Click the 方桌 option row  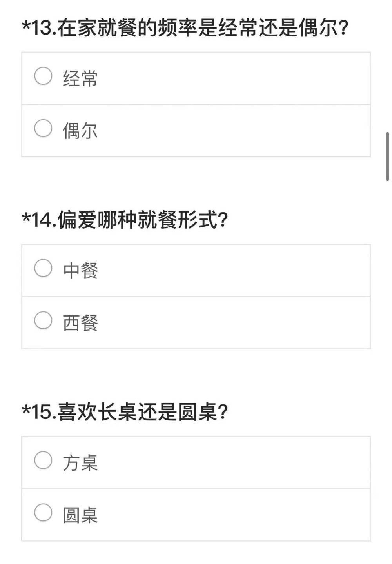pos(196,460)
